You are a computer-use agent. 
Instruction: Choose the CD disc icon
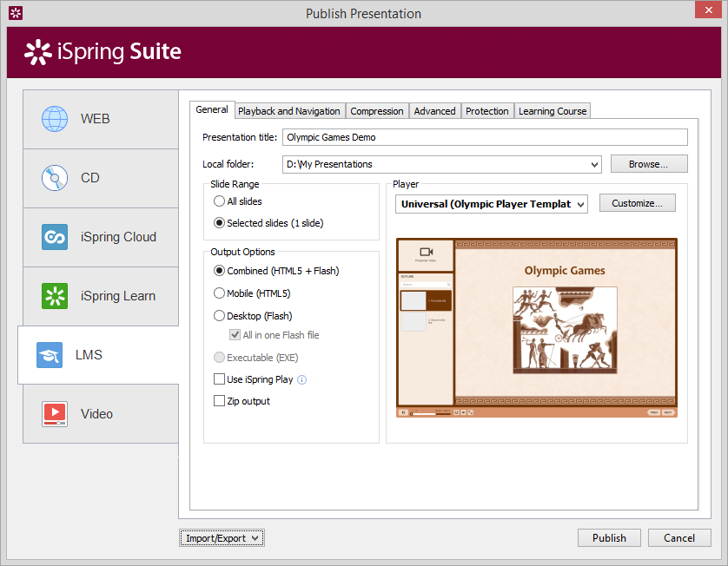coord(55,178)
